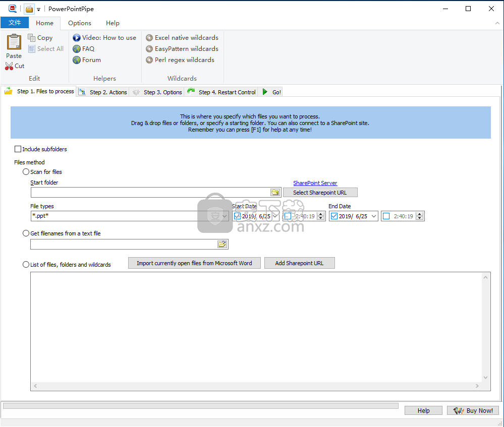Open Step 1. Files to process tab

pos(39,91)
